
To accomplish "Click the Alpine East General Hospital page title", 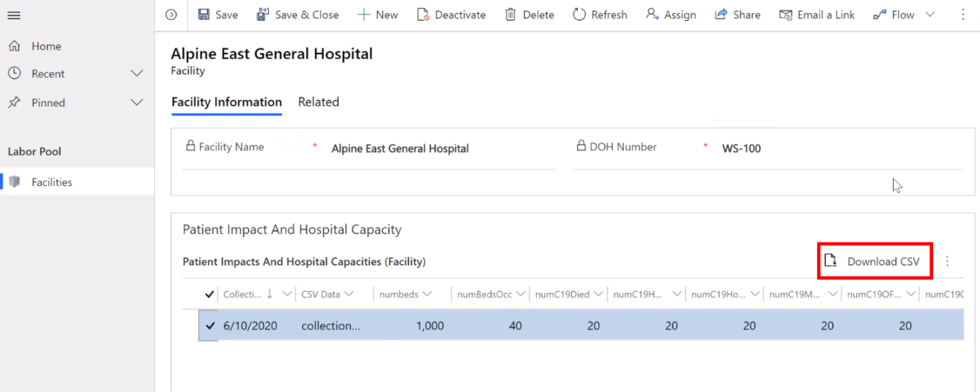I will tap(272, 54).
